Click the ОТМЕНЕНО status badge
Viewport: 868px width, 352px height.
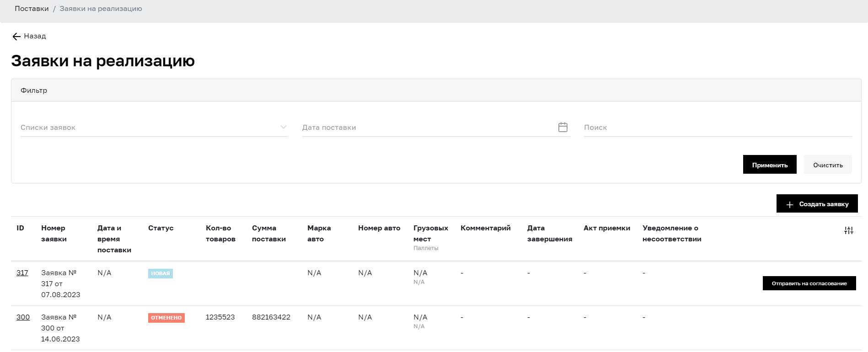[x=166, y=318]
